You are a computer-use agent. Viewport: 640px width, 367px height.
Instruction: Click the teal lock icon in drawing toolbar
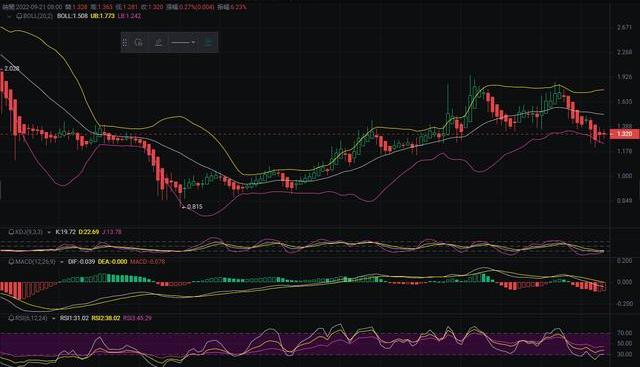tap(209, 42)
